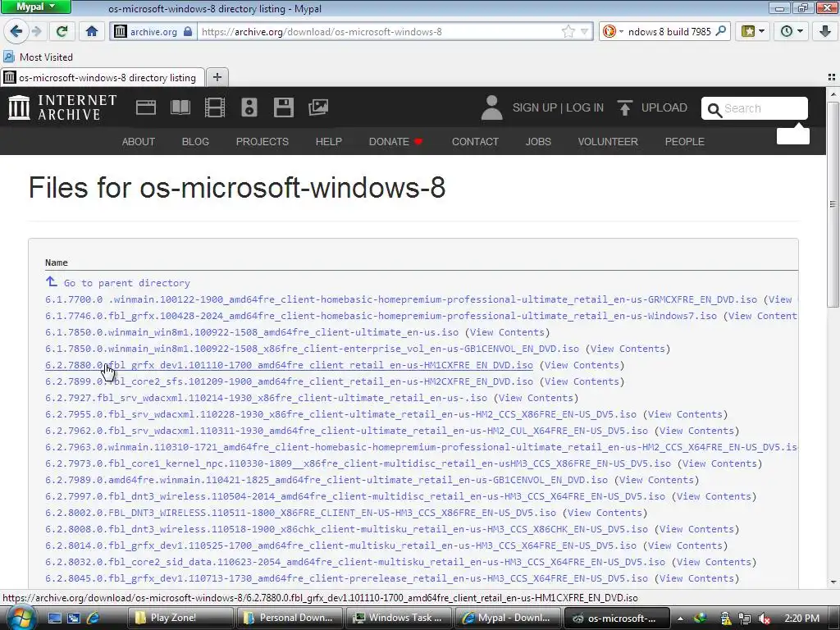Click the muted volume tray icon
The image size is (840, 630).
[x=765, y=619]
